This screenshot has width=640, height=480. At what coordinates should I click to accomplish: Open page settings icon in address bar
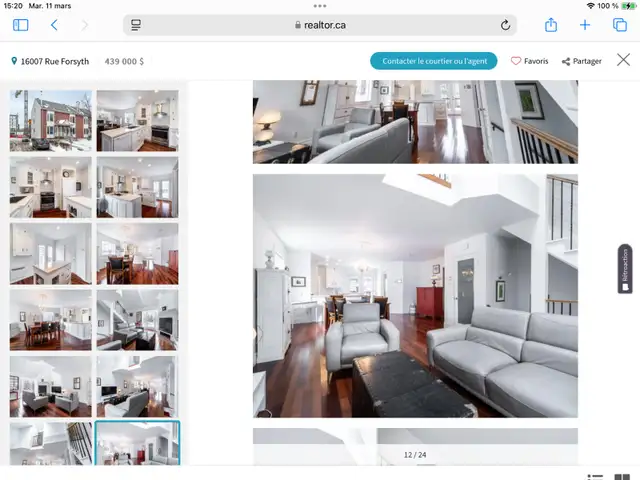coord(136,25)
